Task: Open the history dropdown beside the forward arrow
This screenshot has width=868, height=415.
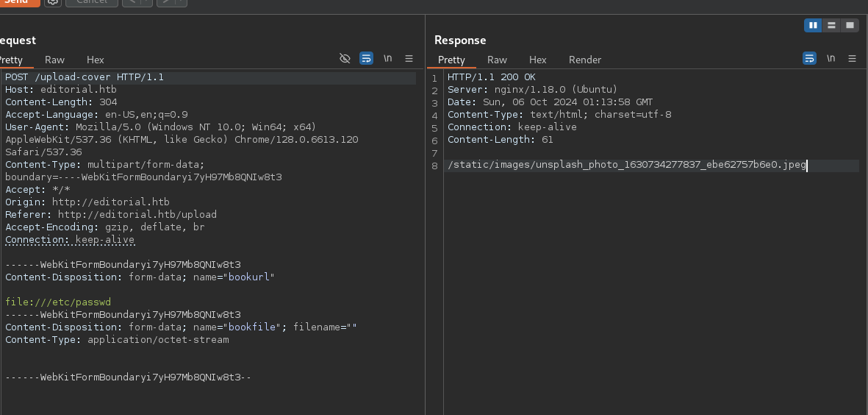Action: (x=181, y=1)
